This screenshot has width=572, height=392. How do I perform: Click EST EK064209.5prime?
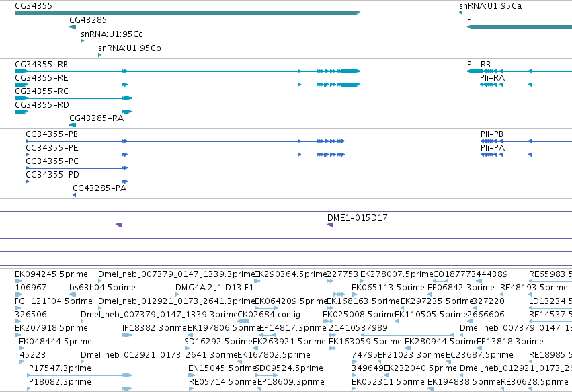(291, 301)
